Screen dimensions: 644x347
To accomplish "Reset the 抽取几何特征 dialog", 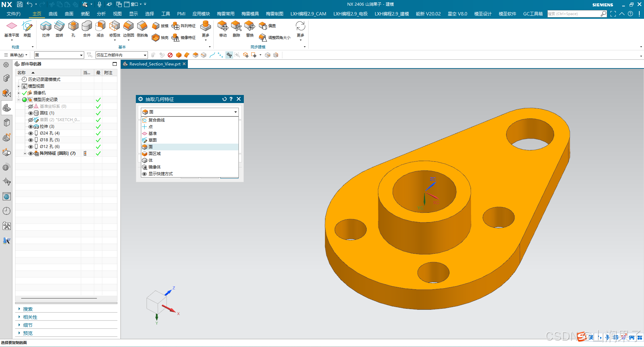I will [x=224, y=99].
